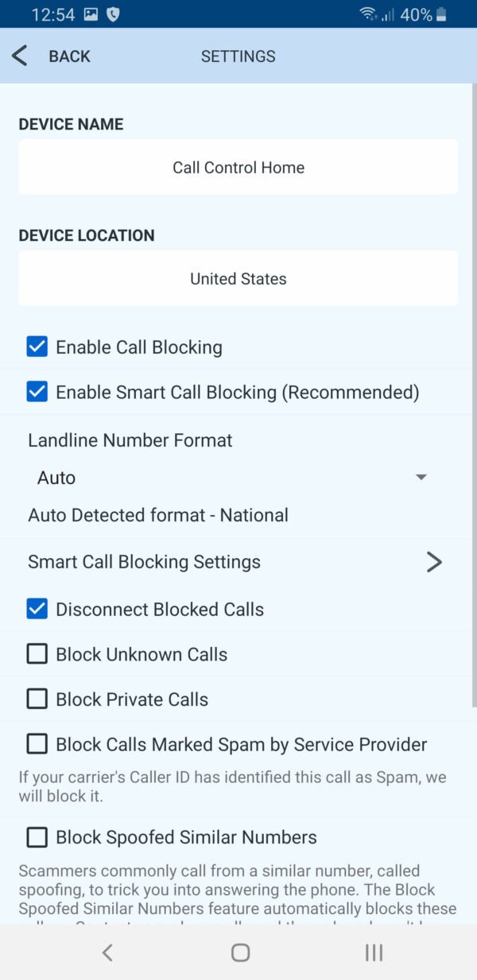Image resolution: width=477 pixels, height=980 pixels.
Task: Enable Block Private Calls
Action: click(37, 699)
